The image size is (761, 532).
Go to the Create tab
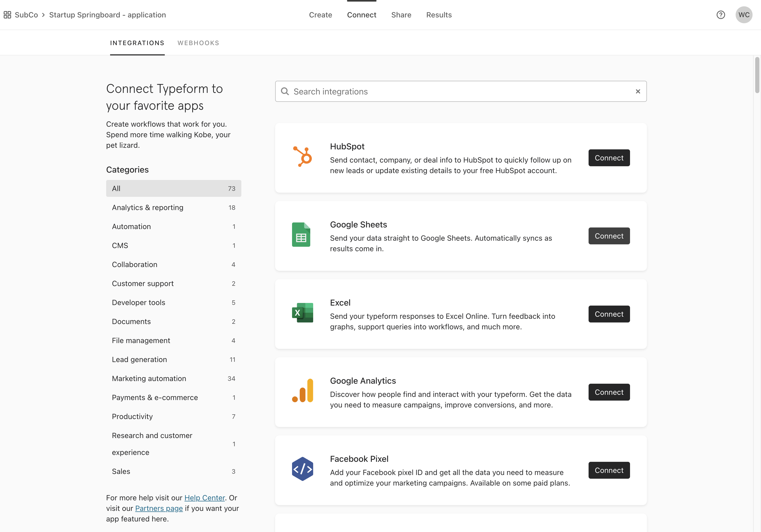[321, 15]
